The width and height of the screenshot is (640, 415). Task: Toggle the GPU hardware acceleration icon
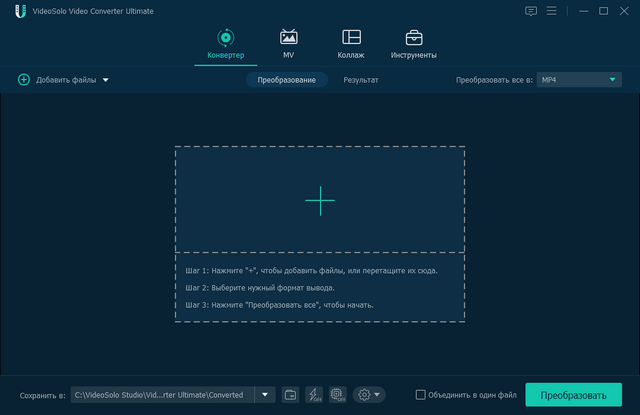tap(337, 395)
